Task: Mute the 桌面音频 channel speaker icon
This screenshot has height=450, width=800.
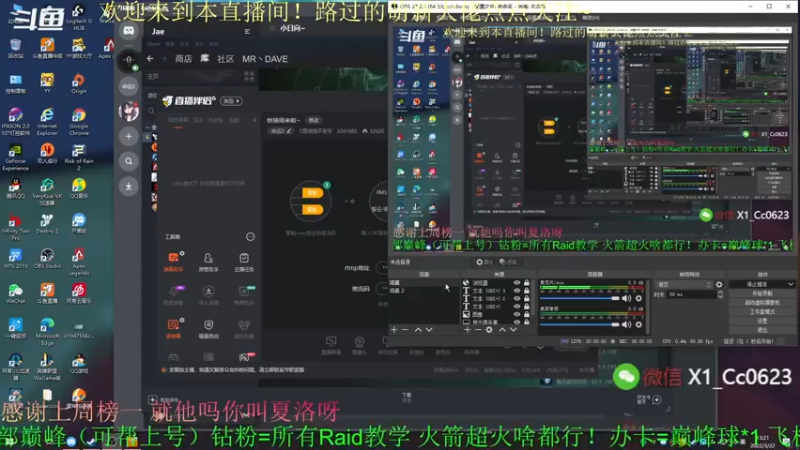Action: coord(627,324)
